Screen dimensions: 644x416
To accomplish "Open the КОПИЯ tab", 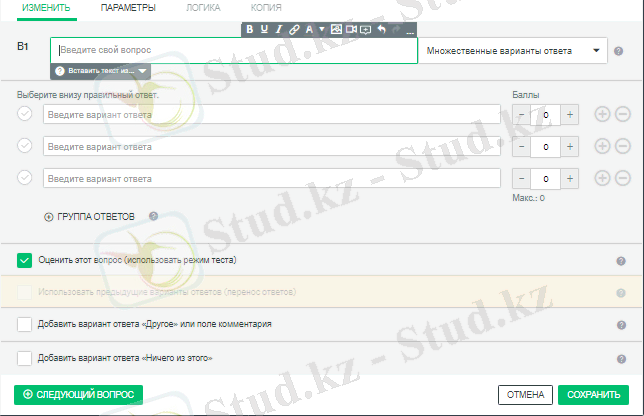I will click(x=266, y=8).
